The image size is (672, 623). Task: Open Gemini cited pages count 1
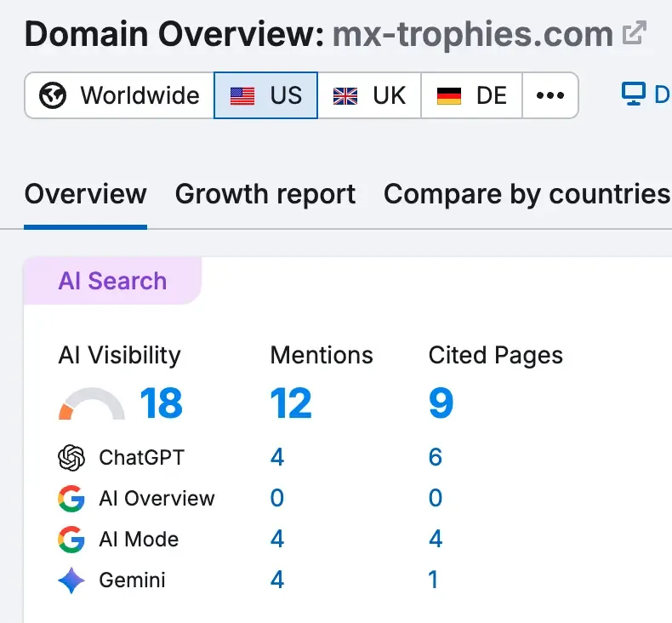pyautogui.click(x=433, y=580)
